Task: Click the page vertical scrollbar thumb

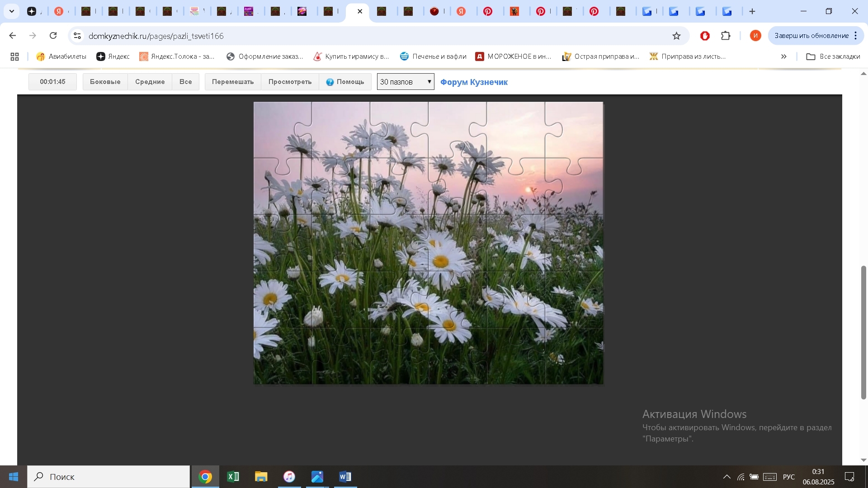Action: click(863, 333)
